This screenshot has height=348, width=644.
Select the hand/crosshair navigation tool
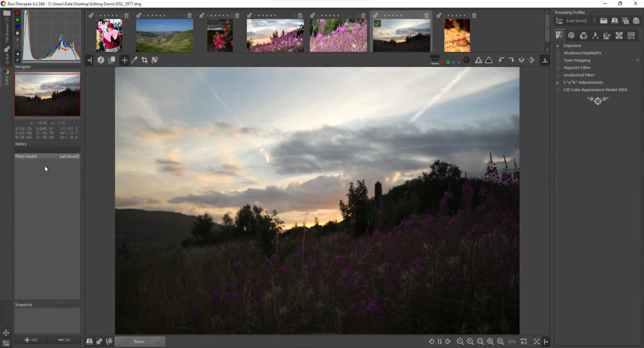tap(124, 60)
